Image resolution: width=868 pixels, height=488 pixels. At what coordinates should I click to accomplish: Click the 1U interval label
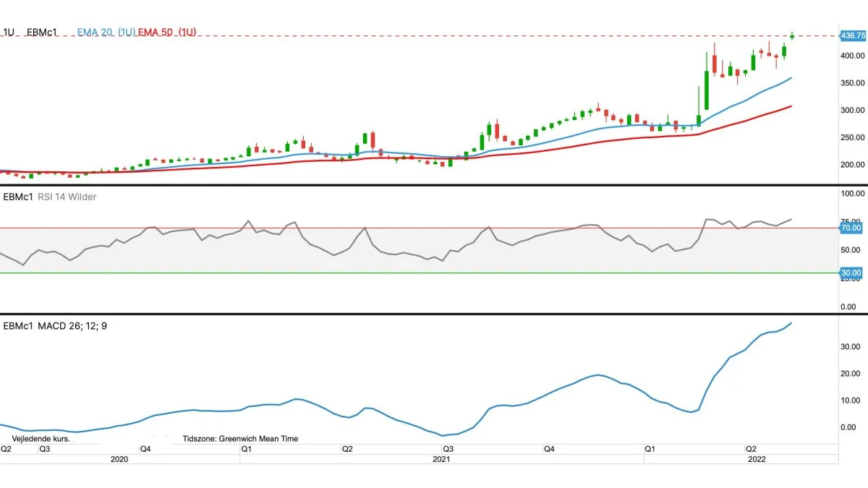[9, 33]
